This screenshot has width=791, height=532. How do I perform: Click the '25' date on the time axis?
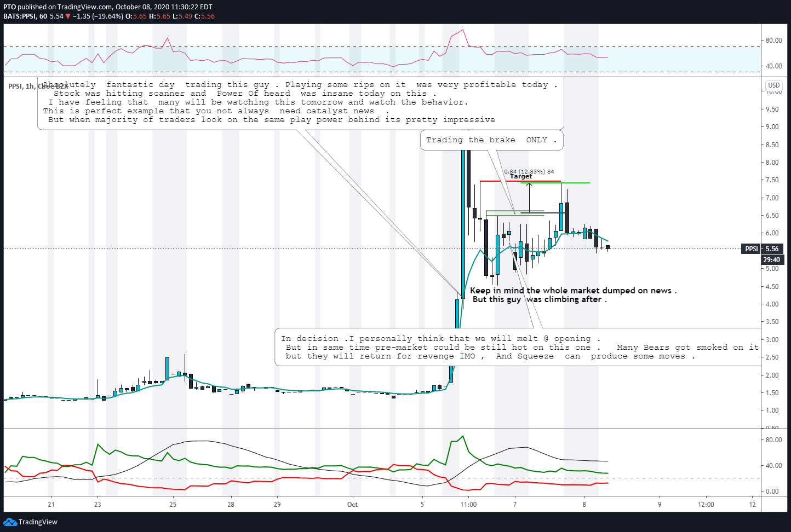click(173, 505)
